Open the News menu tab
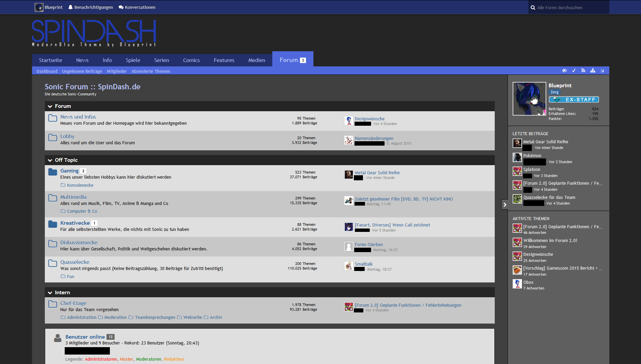 click(x=82, y=60)
